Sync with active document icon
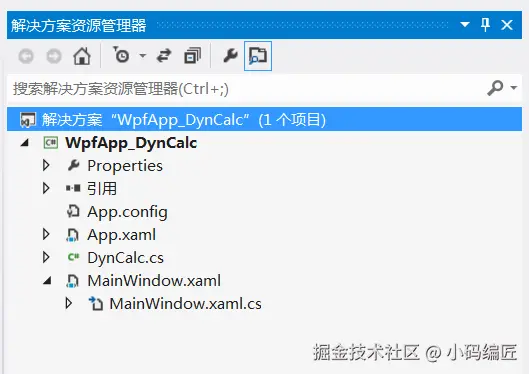This screenshot has width=529, height=374. 164,56
